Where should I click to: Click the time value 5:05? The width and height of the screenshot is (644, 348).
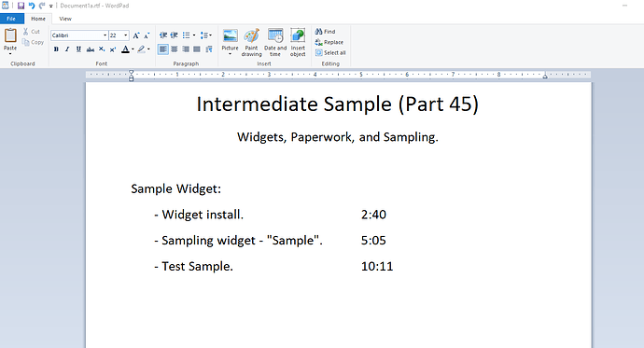tap(373, 241)
